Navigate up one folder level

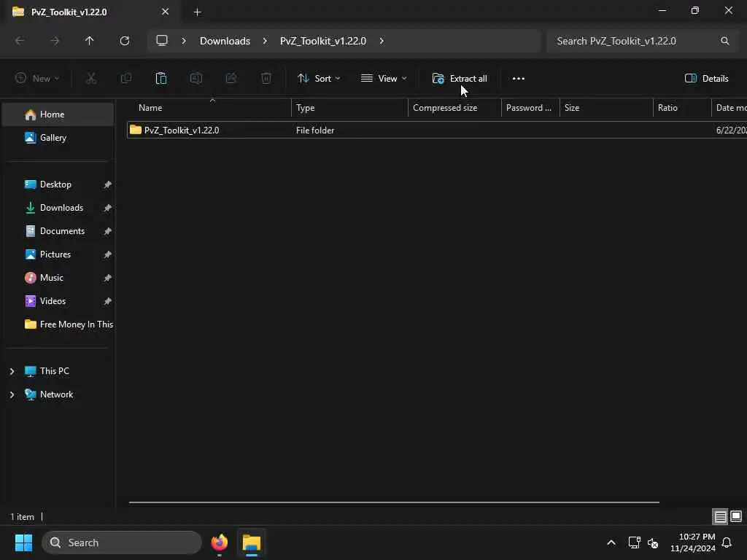[89, 41]
